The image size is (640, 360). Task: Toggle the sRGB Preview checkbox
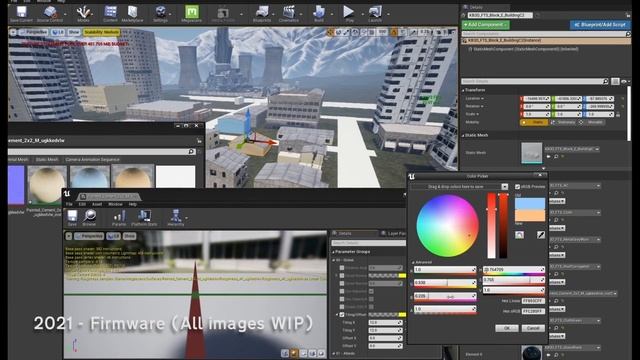click(518, 187)
